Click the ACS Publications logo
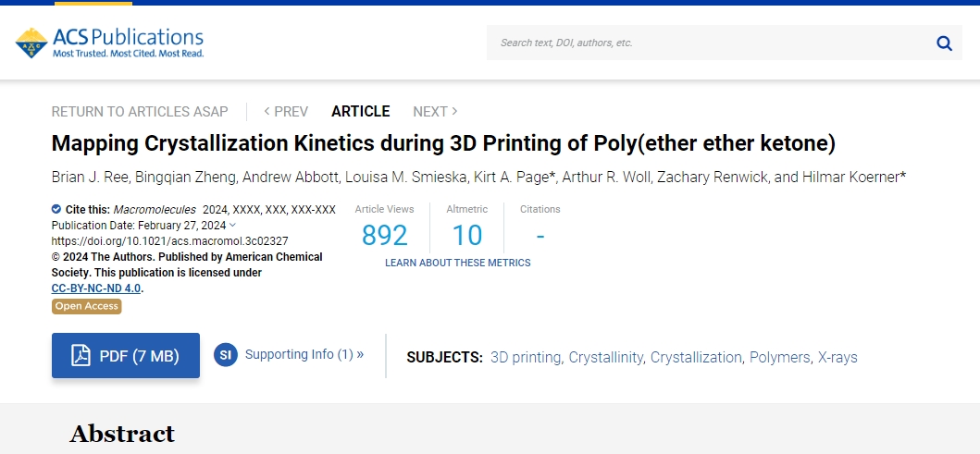This screenshot has height=454, width=980. 109,43
